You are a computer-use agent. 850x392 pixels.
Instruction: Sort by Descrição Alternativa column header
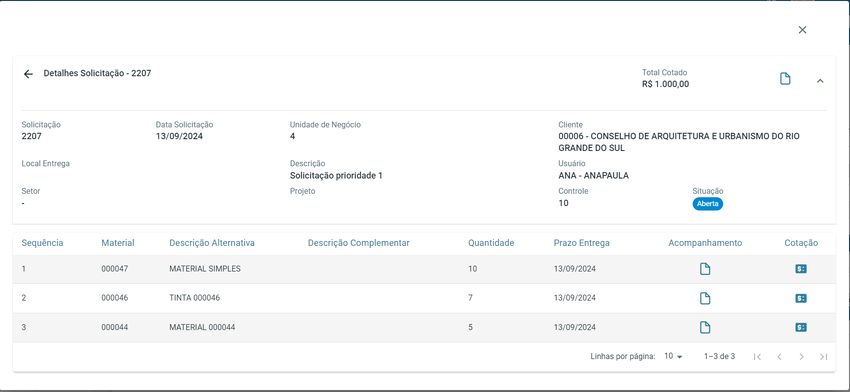point(212,243)
